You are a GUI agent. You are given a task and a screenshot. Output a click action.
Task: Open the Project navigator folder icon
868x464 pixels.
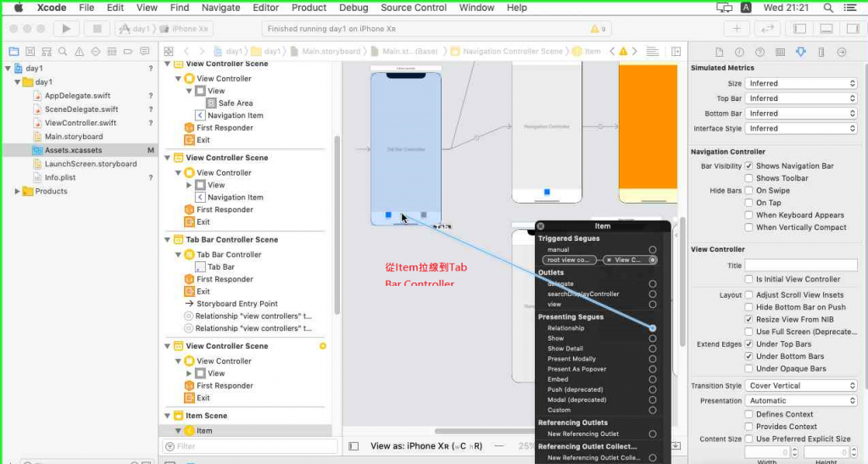[x=14, y=52]
